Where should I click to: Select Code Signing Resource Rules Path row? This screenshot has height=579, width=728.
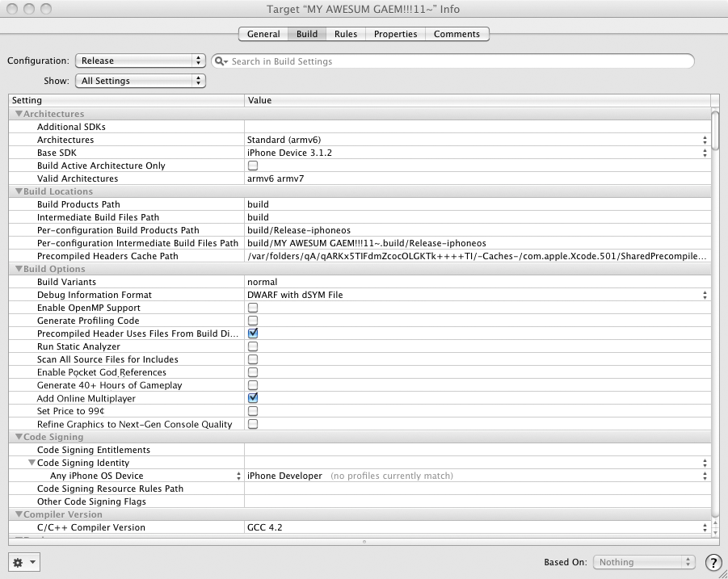[x=360, y=489]
